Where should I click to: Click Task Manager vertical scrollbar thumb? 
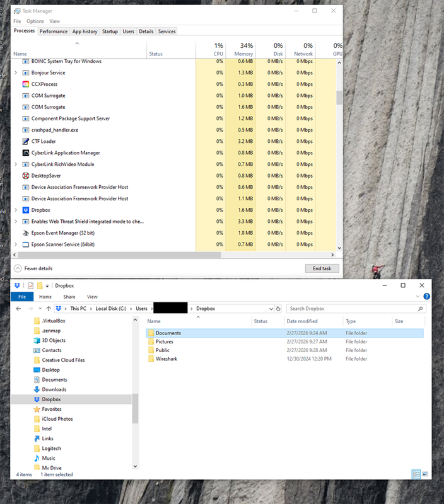point(339,98)
